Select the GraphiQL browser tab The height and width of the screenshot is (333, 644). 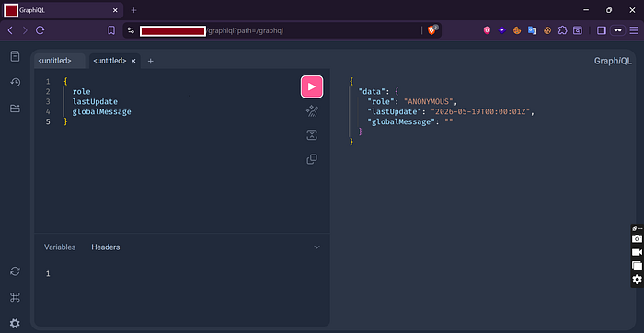(63, 10)
